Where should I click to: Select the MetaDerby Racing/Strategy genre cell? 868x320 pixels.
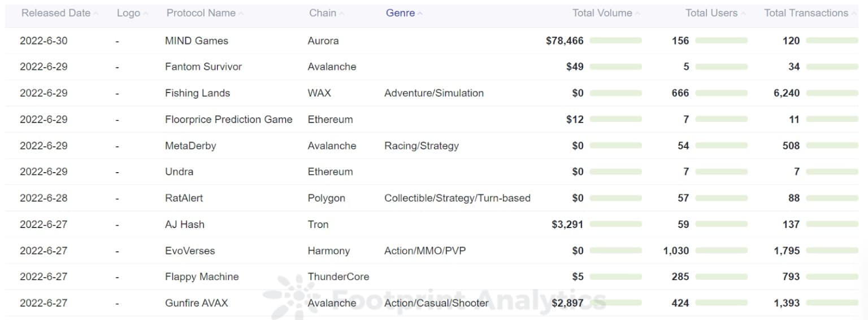(x=422, y=146)
